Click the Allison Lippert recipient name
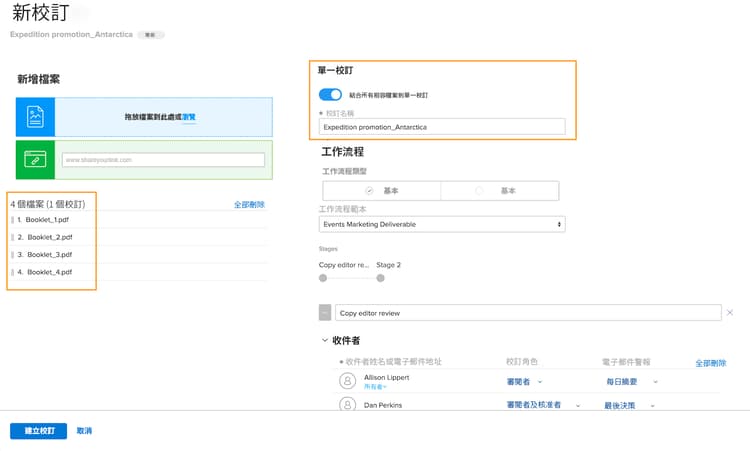Viewport: 750px width, 451px height. (x=386, y=377)
